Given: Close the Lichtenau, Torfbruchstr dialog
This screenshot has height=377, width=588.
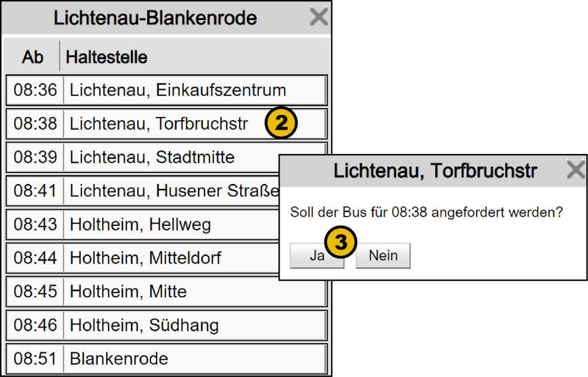Looking at the screenshot, I should point(575,170).
